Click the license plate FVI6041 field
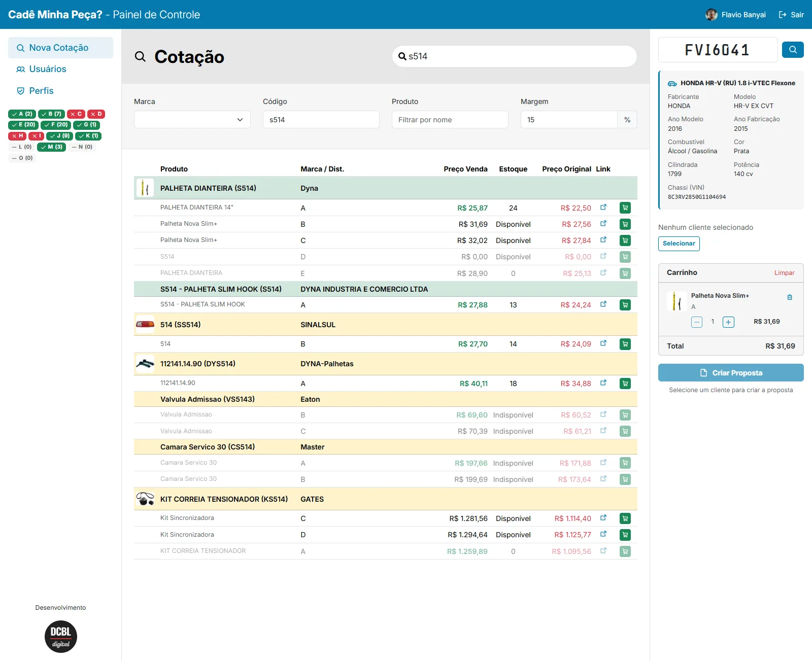The height and width of the screenshot is (661, 812). pyautogui.click(x=718, y=50)
